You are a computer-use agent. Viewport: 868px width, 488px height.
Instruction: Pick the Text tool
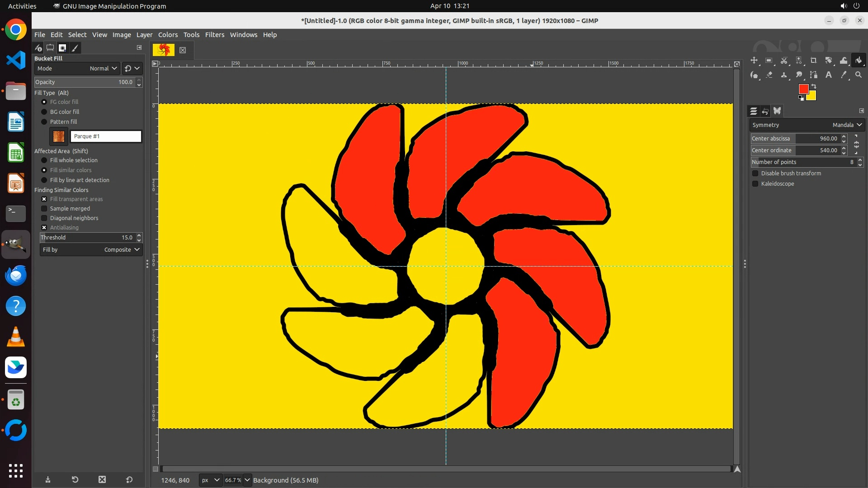click(829, 75)
